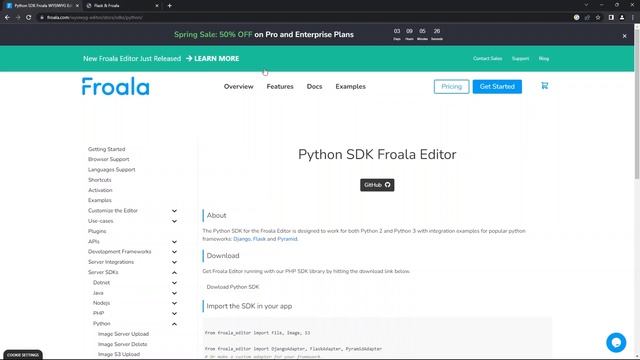Expand the Java subsection
Viewport: 640px width, 360px height.
[174, 293]
